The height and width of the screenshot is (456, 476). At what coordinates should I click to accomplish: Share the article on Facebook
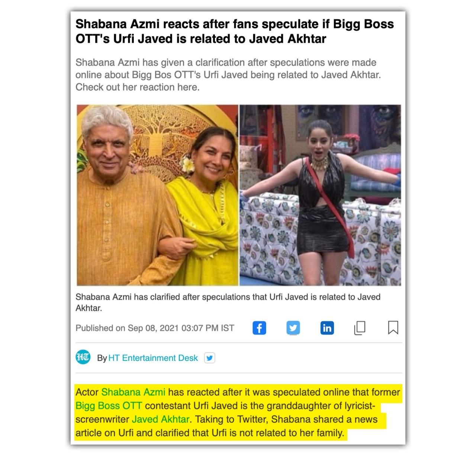pyautogui.click(x=259, y=328)
